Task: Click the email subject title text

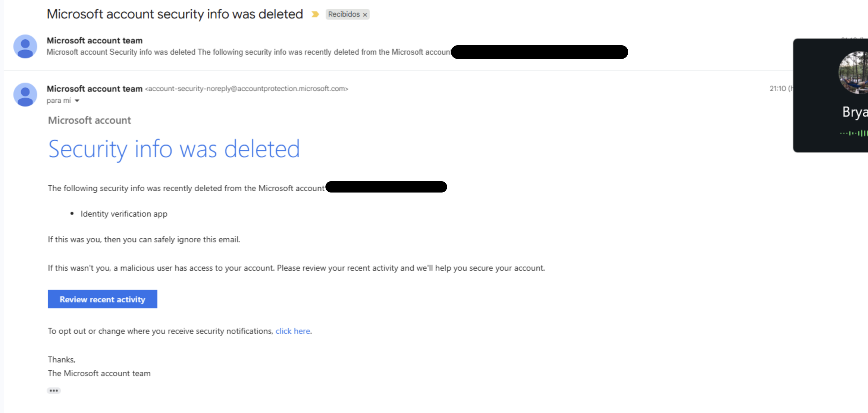Action: pyautogui.click(x=175, y=14)
